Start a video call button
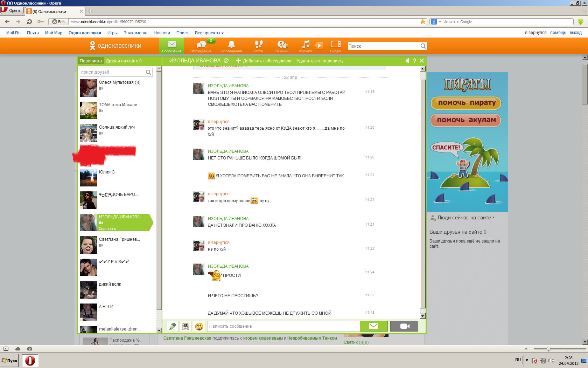Image resolution: width=588 pixels, height=368 pixels. (x=404, y=326)
